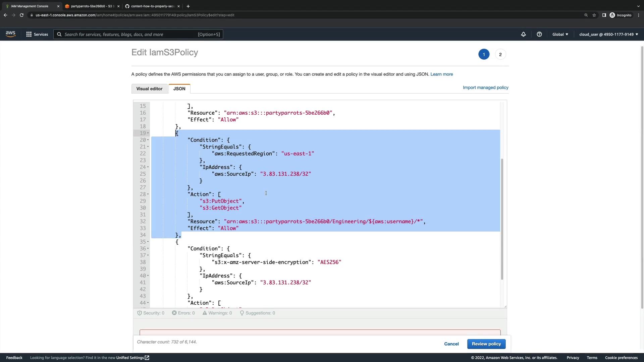Reload the browser page

[x=21, y=15]
